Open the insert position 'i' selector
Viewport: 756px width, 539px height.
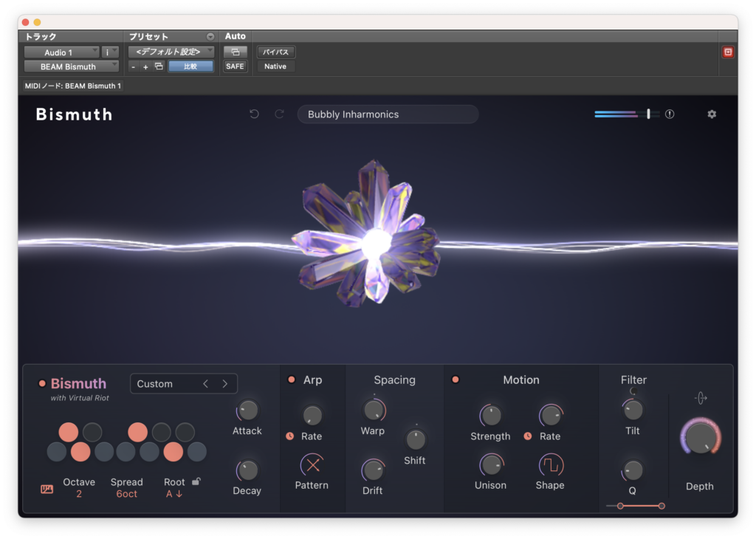pyautogui.click(x=111, y=52)
